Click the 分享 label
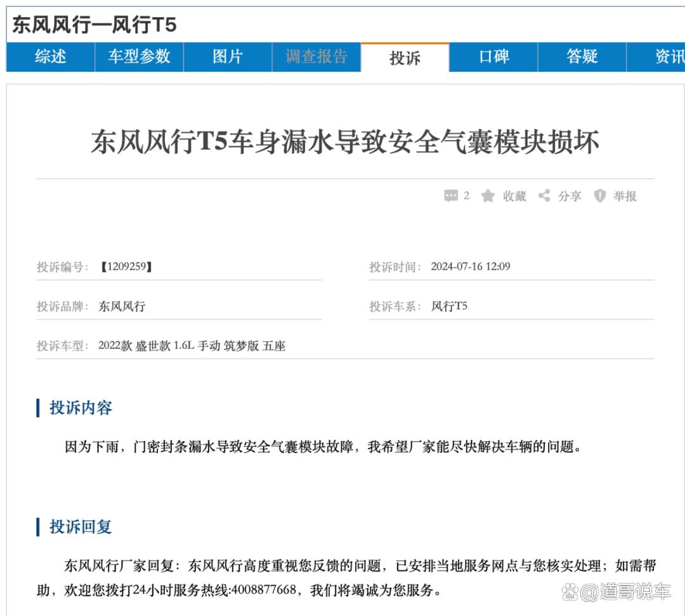The image size is (685, 616). pyautogui.click(x=570, y=196)
